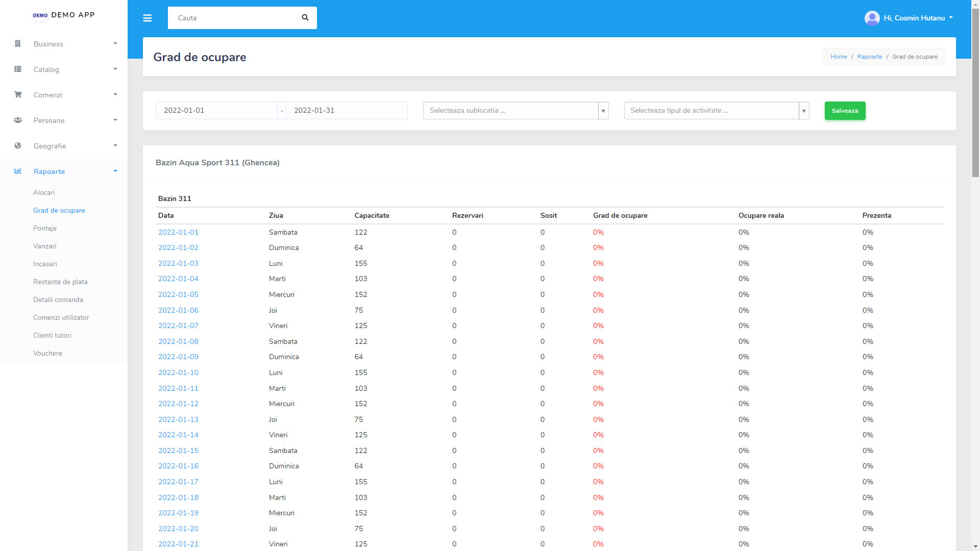This screenshot has height=551, width=980.
Task: Expand the Catalog menu arrow
Action: [x=115, y=69]
